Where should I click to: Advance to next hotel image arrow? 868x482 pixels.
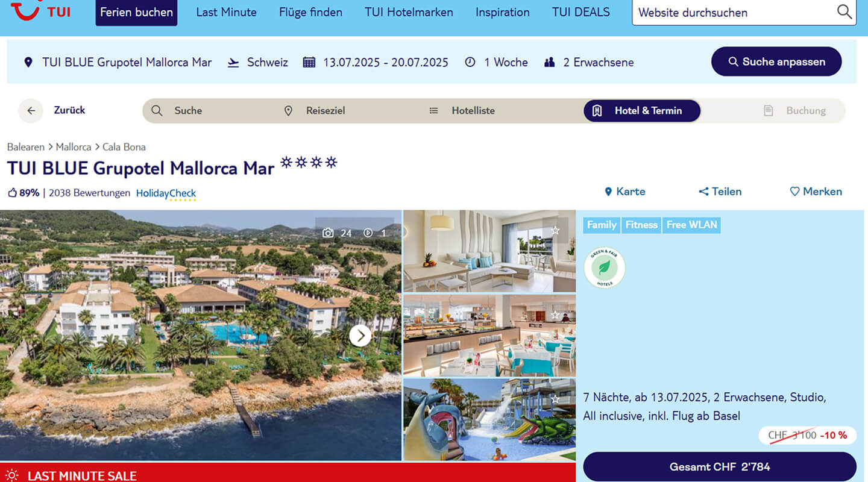360,336
